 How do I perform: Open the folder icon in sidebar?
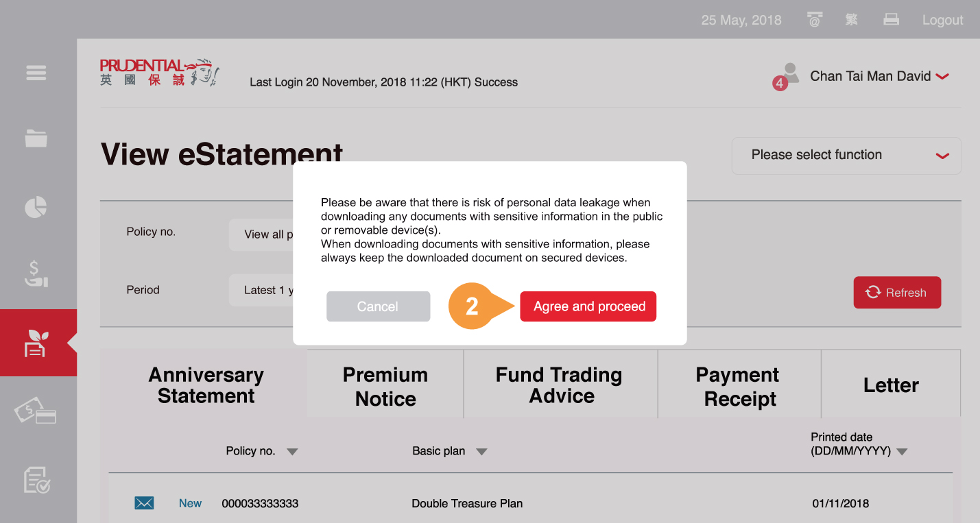(x=36, y=138)
